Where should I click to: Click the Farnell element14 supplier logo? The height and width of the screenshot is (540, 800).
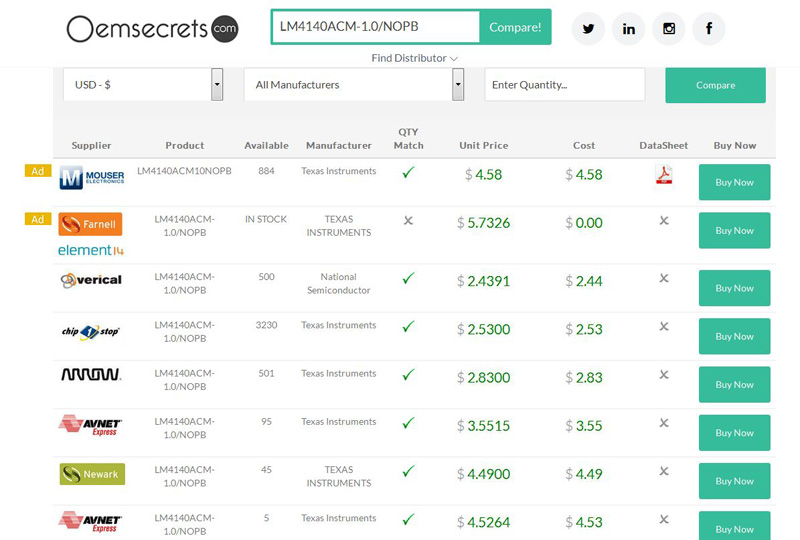click(x=91, y=234)
